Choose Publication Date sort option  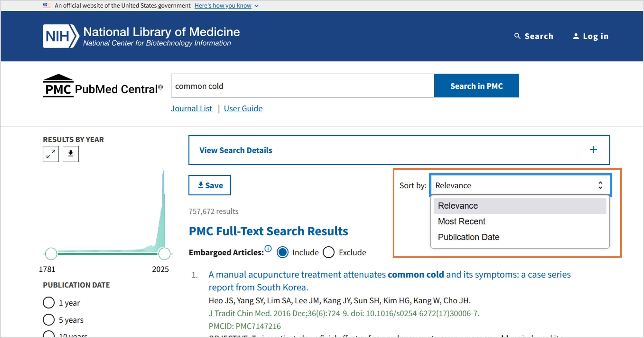(x=468, y=237)
